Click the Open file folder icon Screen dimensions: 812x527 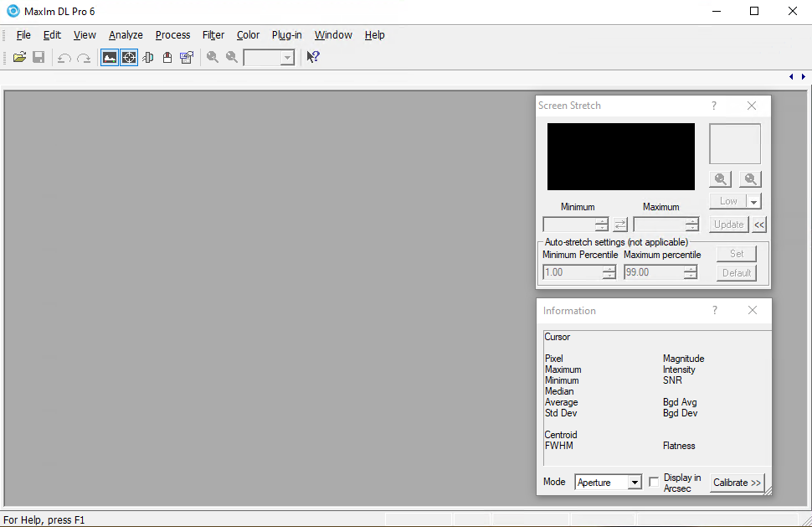(x=19, y=57)
